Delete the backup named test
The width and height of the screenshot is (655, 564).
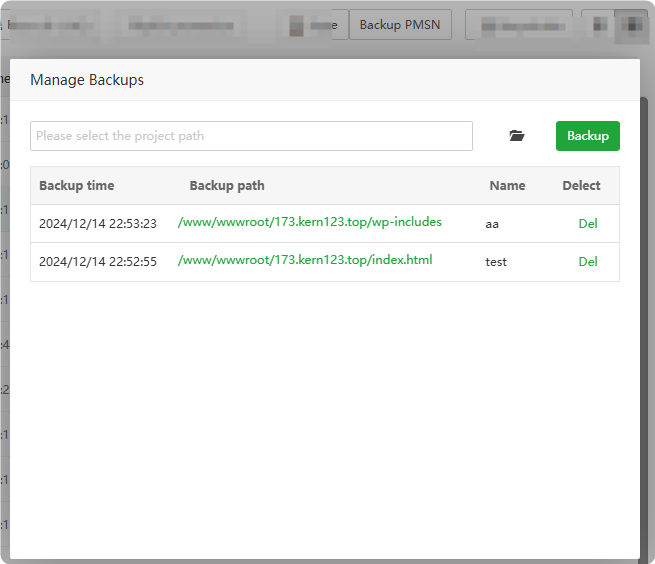pos(588,262)
